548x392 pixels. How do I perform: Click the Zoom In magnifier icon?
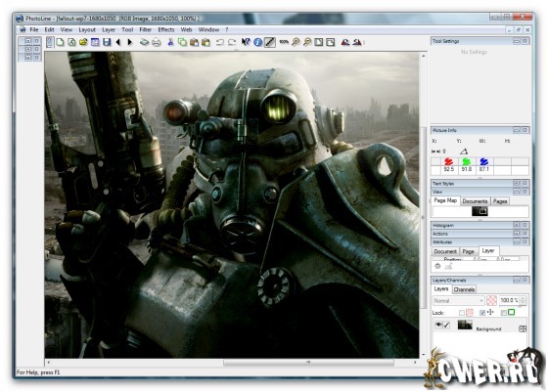coord(296,42)
